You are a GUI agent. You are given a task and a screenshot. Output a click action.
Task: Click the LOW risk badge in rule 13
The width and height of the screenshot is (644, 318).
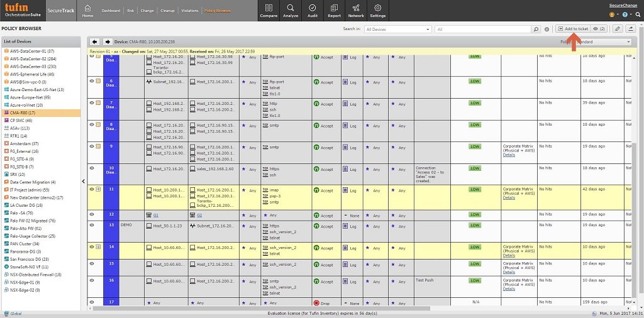(475, 225)
